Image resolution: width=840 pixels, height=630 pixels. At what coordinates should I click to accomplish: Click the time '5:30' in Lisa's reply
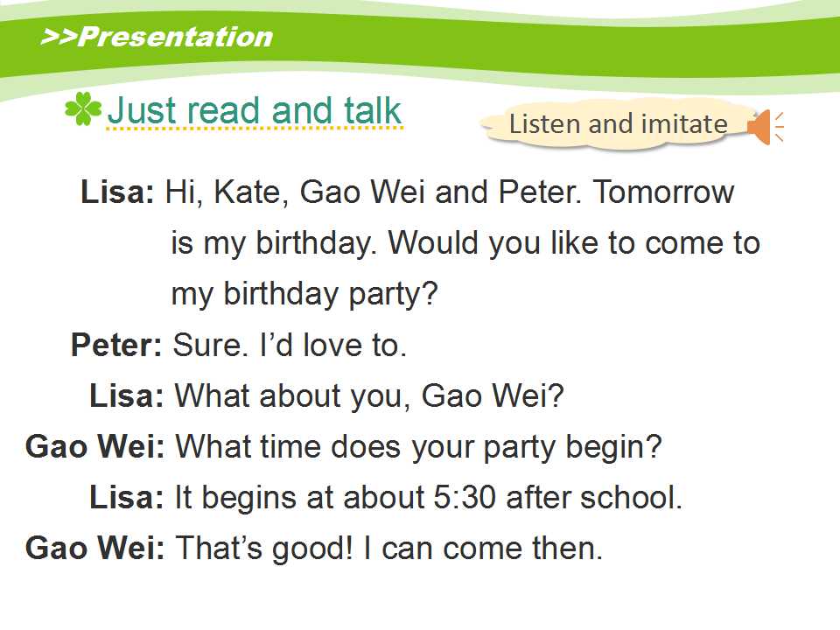click(464, 497)
